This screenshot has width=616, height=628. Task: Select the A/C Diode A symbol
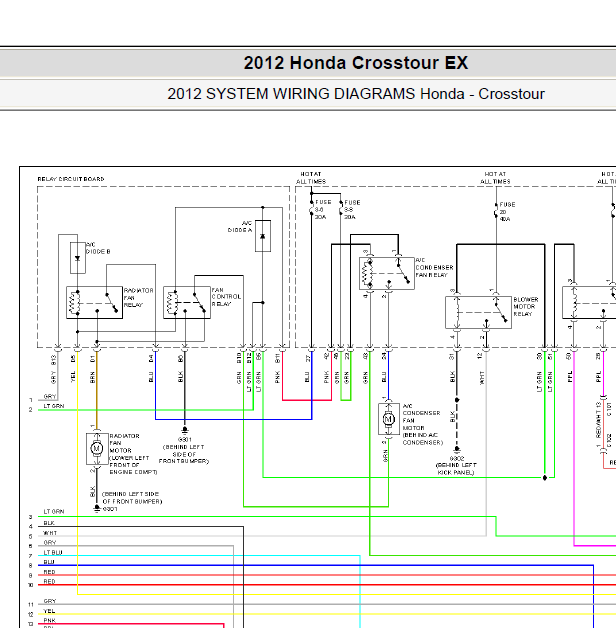click(x=263, y=236)
